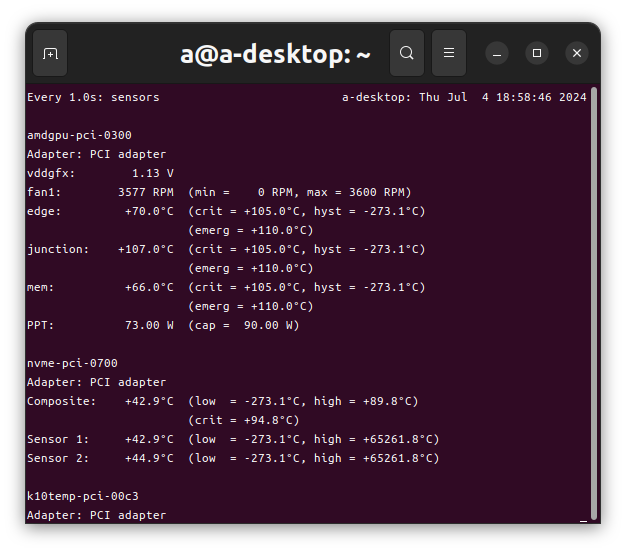The image size is (626, 552).
Task: Click the fan1 3577 RPM value
Action: point(146,192)
